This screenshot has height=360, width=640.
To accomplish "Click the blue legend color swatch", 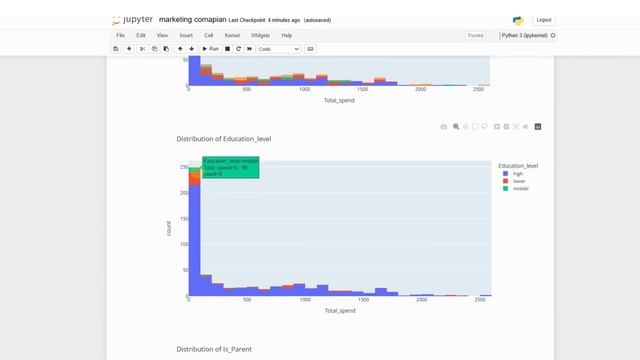I will 505,173.
